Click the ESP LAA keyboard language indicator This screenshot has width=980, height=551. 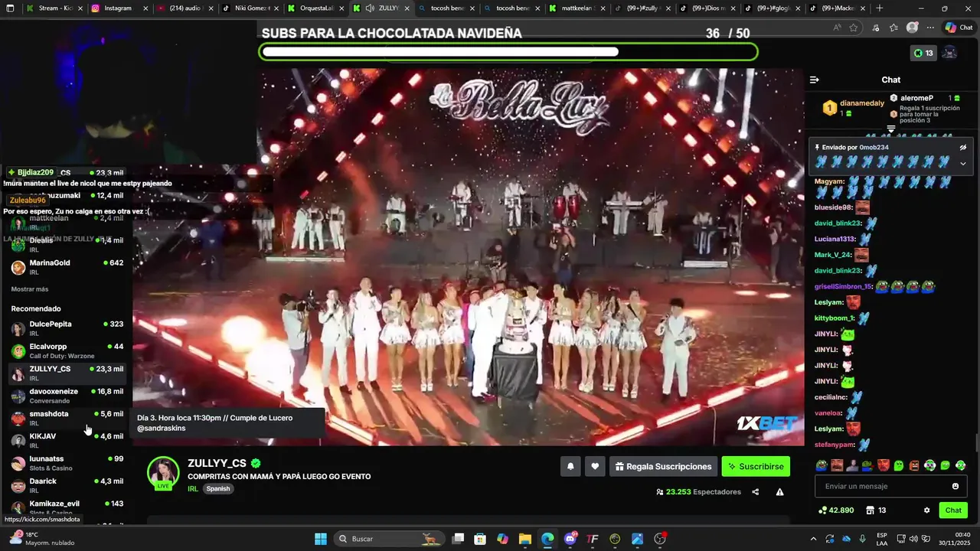[882, 539]
